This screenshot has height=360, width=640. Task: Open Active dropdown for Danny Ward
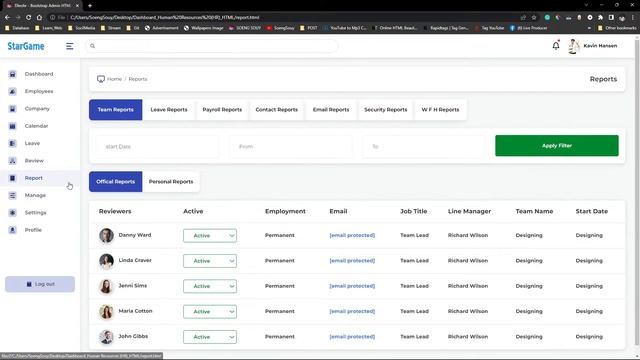pos(210,236)
